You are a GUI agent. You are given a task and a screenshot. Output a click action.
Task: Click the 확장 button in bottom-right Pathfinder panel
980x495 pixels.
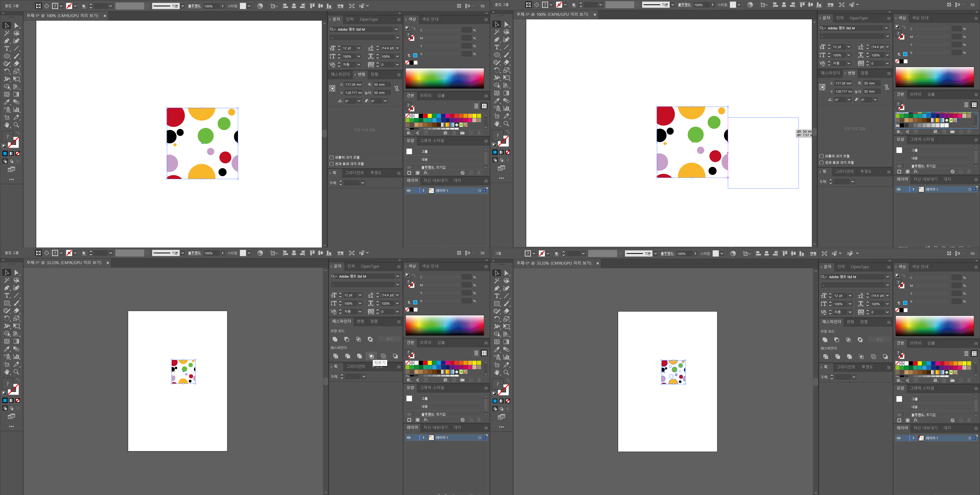point(879,339)
